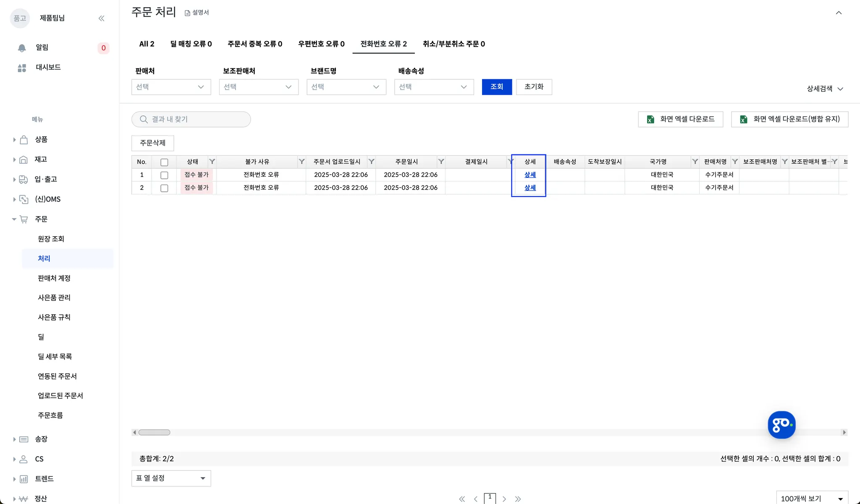Check the select-all header checkbox

click(x=164, y=162)
